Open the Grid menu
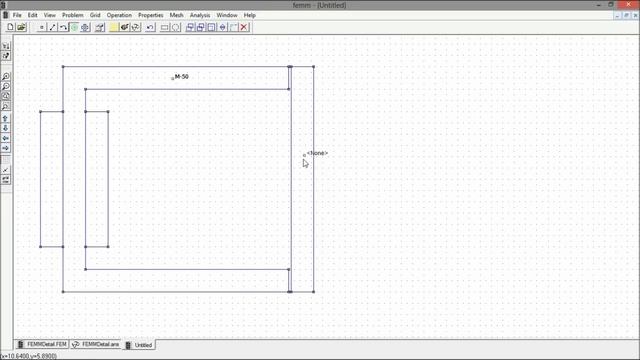The width and height of the screenshot is (640, 360). click(95, 15)
